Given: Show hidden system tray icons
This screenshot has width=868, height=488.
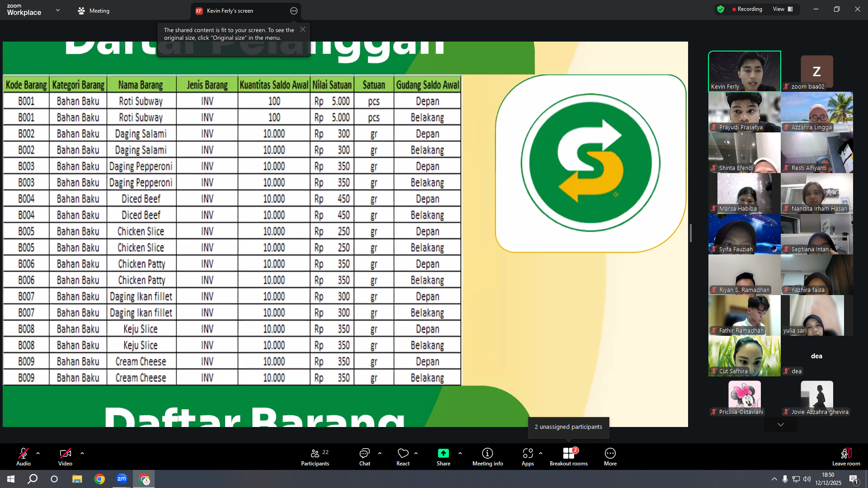Looking at the screenshot, I should (x=774, y=479).
